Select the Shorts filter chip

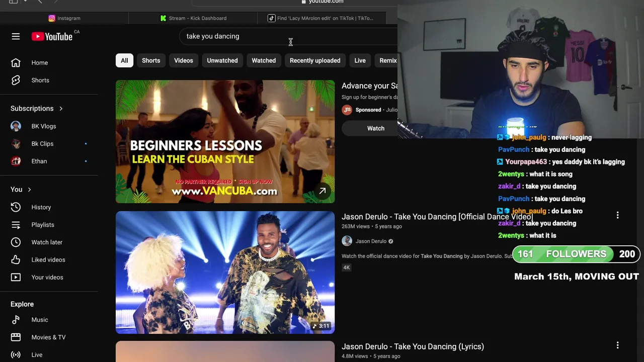point(151,60)
